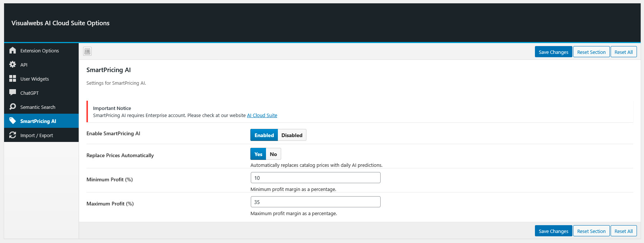The height and width of the screenshot is (243, 644).
Task: Click the top Save Changes button
Action: point(553,52)
